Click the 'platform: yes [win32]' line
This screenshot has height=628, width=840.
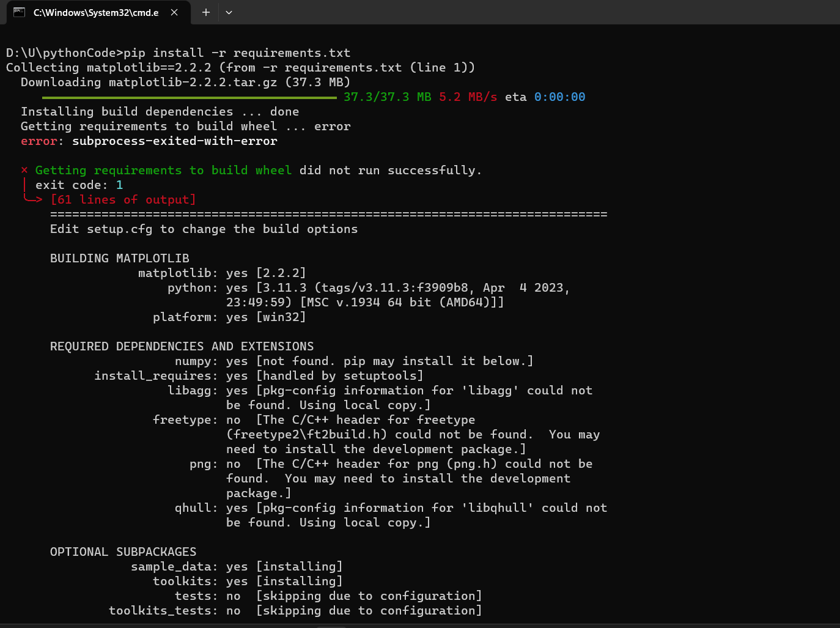(x=229, y=317)
